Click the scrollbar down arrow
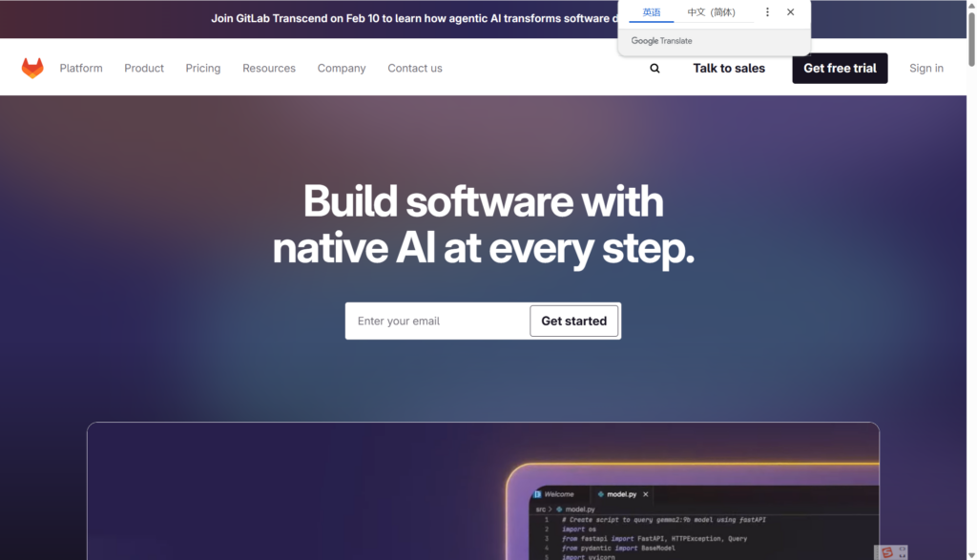Viewport: 977px width, 560px height. point(971,555)
